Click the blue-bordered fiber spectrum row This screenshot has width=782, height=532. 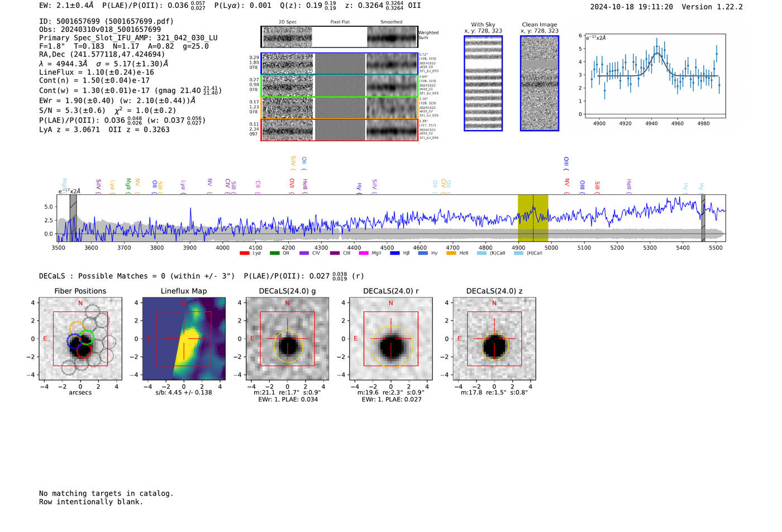click(x=339, y=64)
